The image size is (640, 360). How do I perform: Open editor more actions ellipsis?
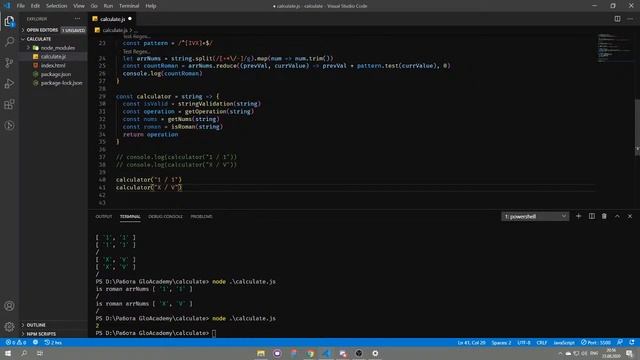(x=630, y=19)
